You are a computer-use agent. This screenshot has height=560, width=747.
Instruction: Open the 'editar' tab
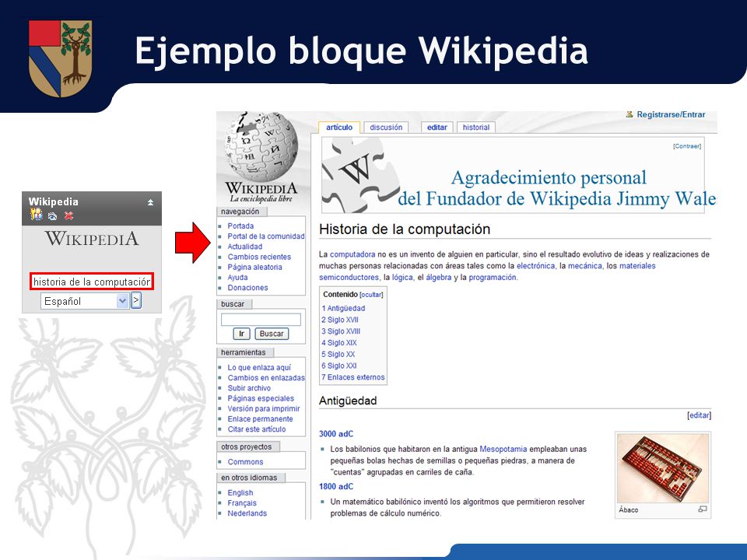[437, 127]
